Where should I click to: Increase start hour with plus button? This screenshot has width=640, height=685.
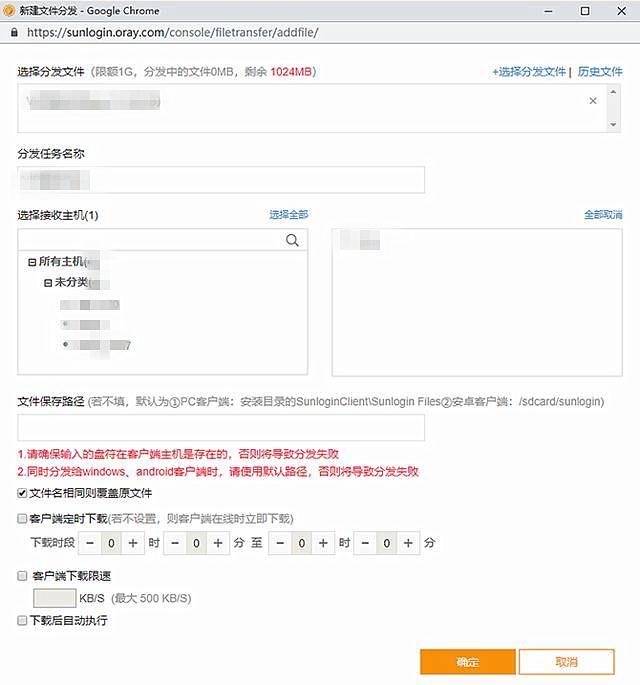tap(133, 543)
